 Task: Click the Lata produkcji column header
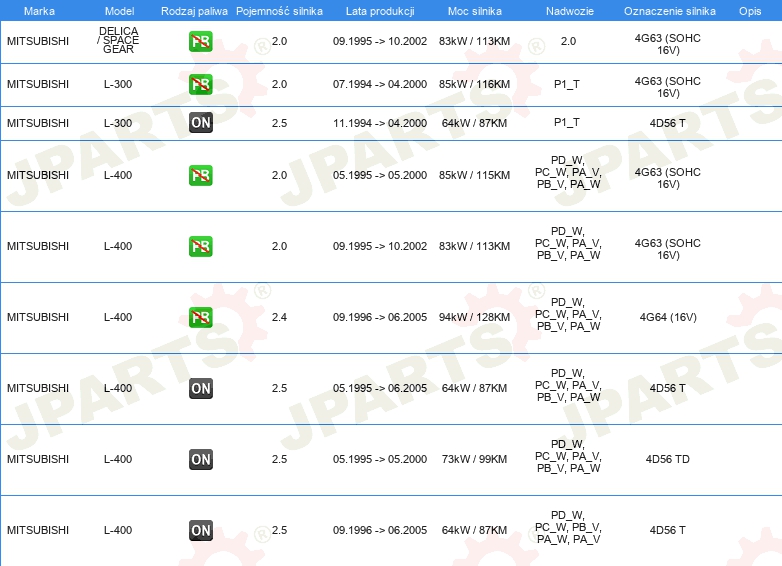(380, 11)
